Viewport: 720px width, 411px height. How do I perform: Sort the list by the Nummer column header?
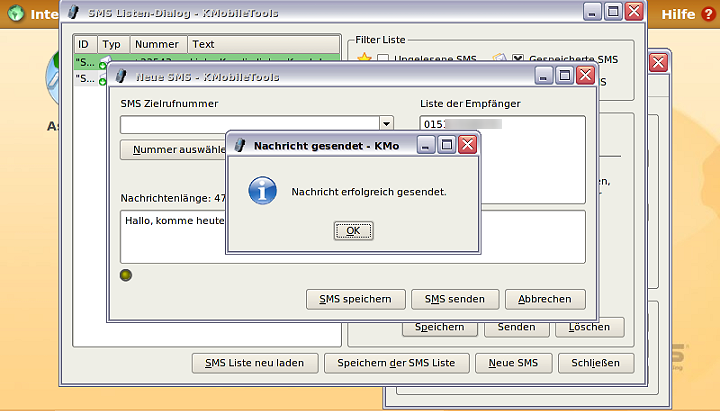(x=158, y=44)
